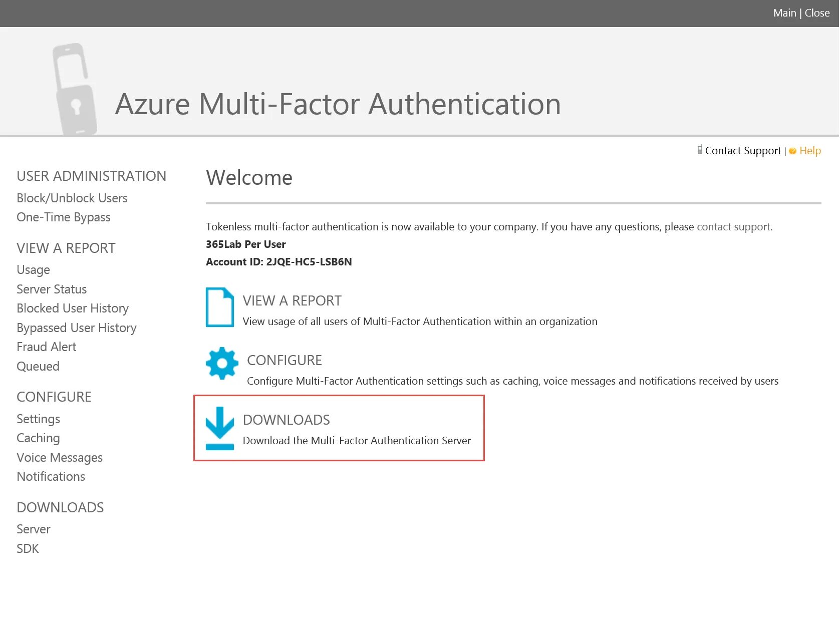Image resolution: width=840 pixels, height=620 pixels.
Task: Open the Main link in top bar
Action: [784, 13]
